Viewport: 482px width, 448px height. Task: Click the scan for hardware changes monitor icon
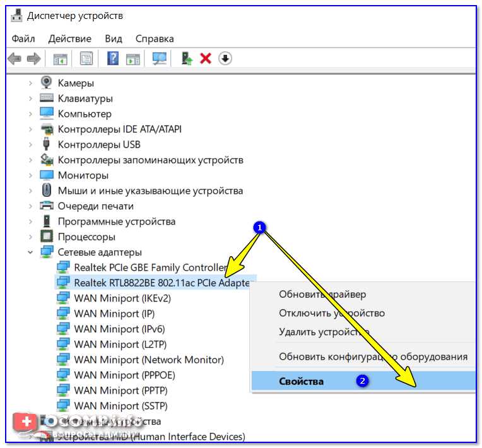point(159,59)
